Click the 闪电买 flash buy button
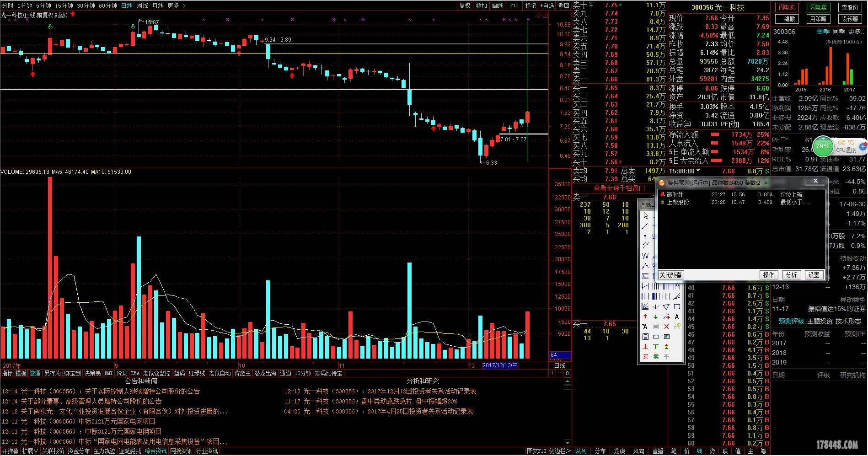Image resolution: width=868 pixels, height=456 pixels. pyautogui.click(x=787, y=7)
